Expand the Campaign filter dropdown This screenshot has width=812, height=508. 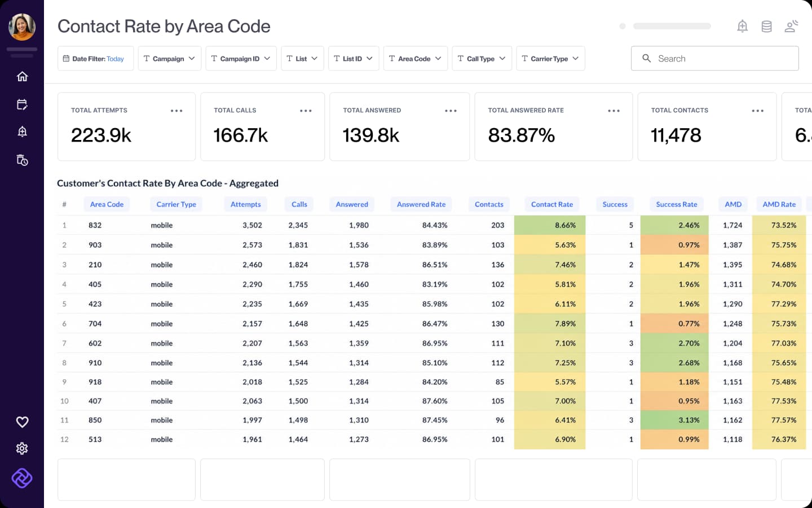coord(170,59)
